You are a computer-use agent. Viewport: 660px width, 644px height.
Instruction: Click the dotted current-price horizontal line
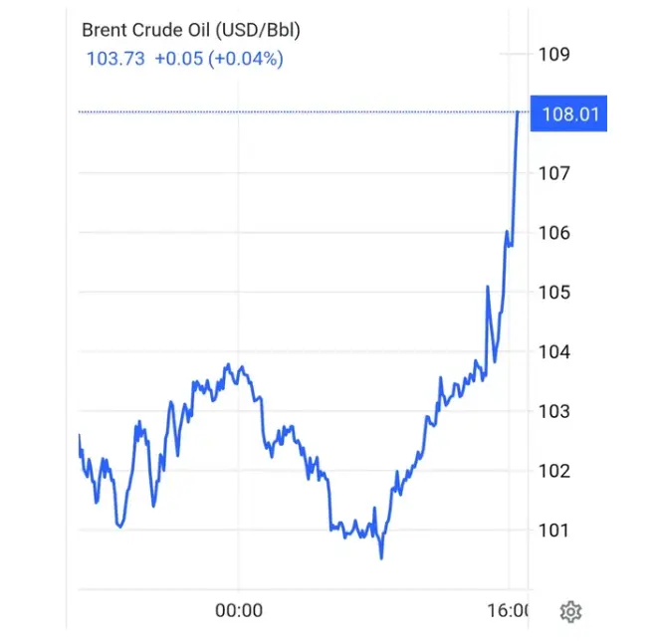[299, 112]
